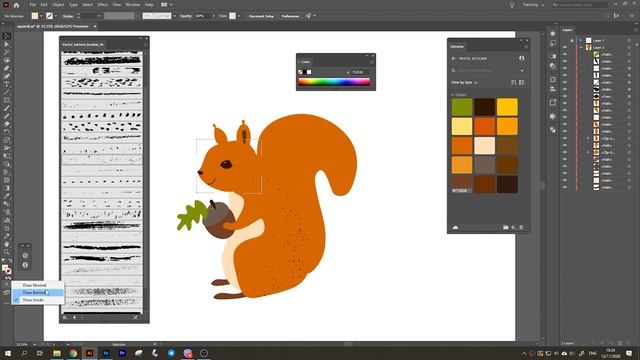
Task: Open the Windows Start menu
Action: click(7, 353)
